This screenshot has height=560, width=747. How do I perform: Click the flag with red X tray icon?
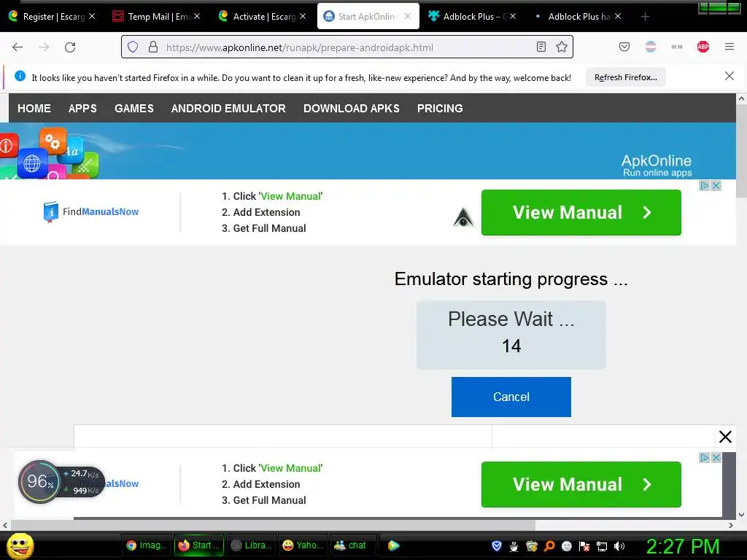point(584,546)
